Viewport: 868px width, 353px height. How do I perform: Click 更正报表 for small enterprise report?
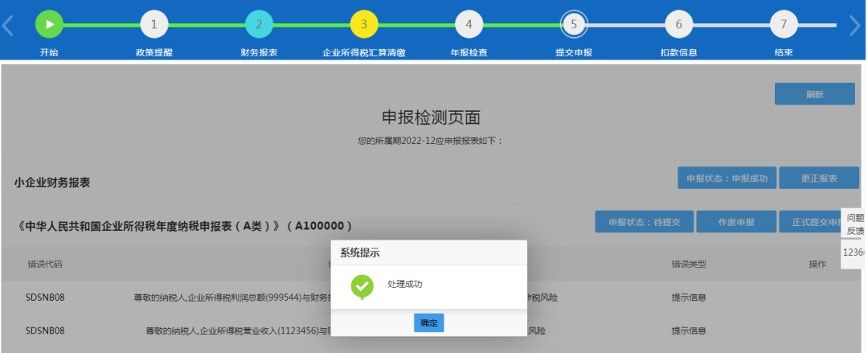(819, 178)
